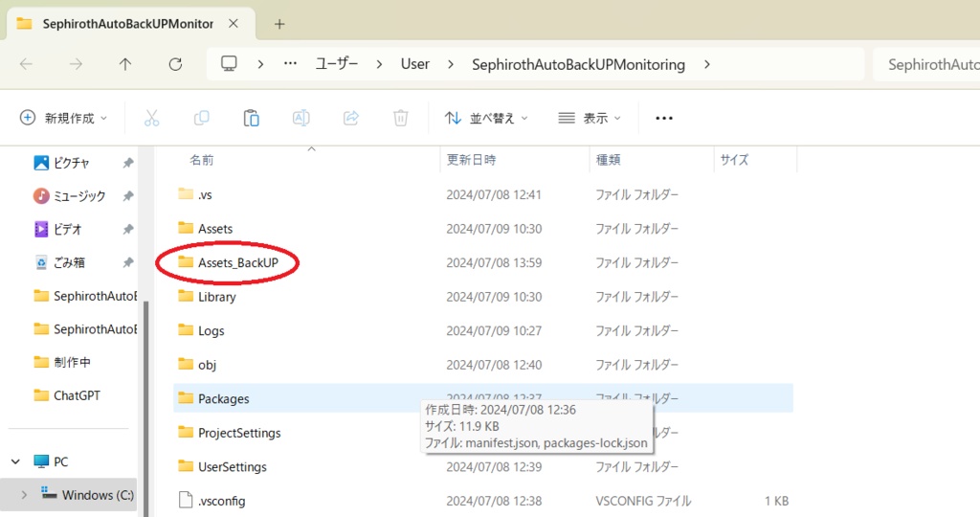The image size is (980, 517).
Task: Sort by 種類 column header
Action: pyautogui.click(x=608, y=160)
